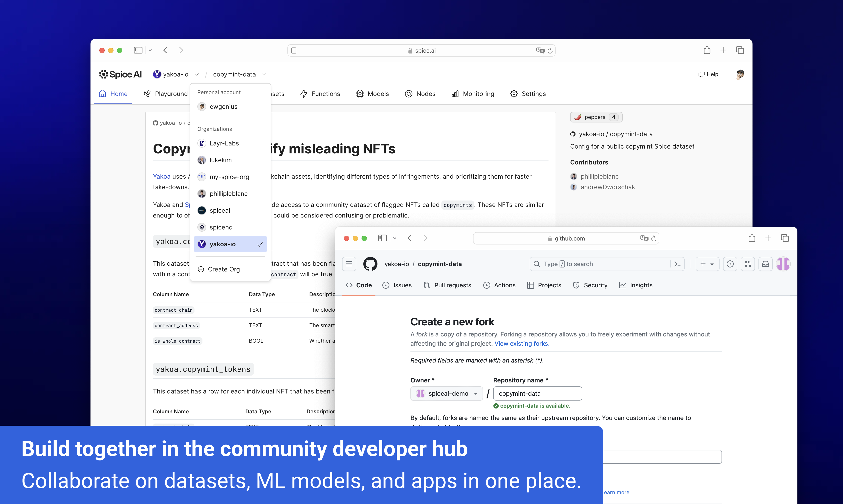Reload the spice.ai page
The height and width of the screenshot is (504, 843).
550,51
